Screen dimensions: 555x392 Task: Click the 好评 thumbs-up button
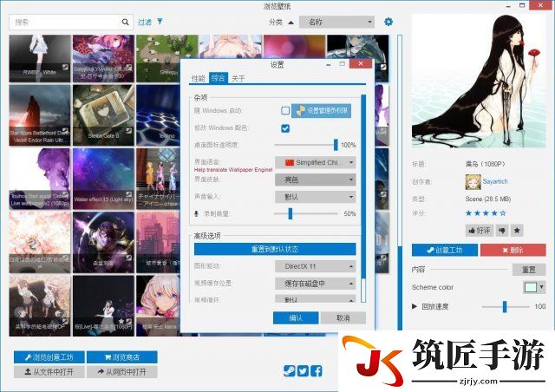pos(480,231)
